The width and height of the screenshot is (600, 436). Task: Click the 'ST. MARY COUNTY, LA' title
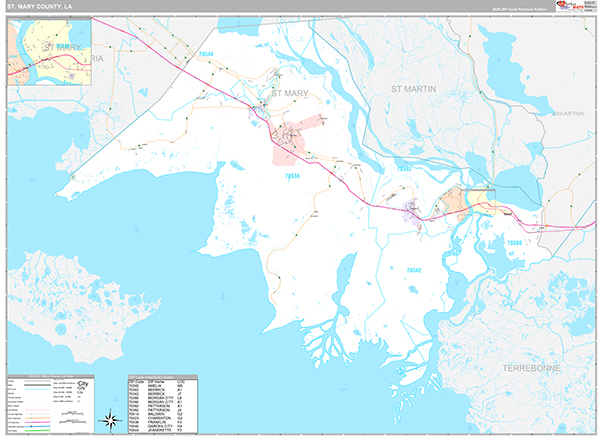click(39, 7)
